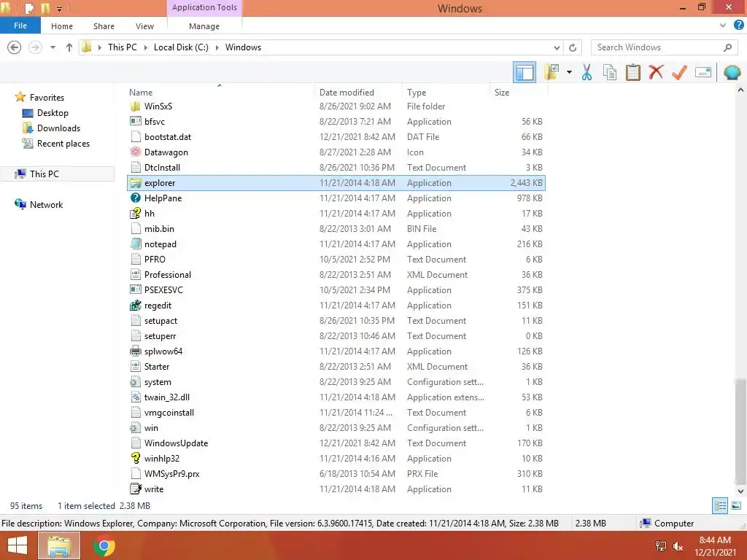The height and width of the screenshot is (560, 747).
Task: Open address bar history dropdown
Action: point(557,47)
